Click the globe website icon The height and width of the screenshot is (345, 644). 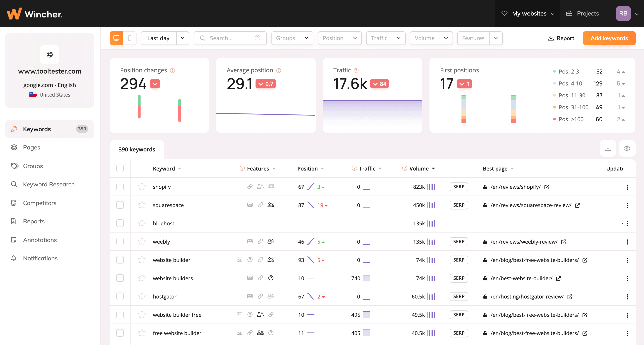pyautogui.click(x=50, y=54)
